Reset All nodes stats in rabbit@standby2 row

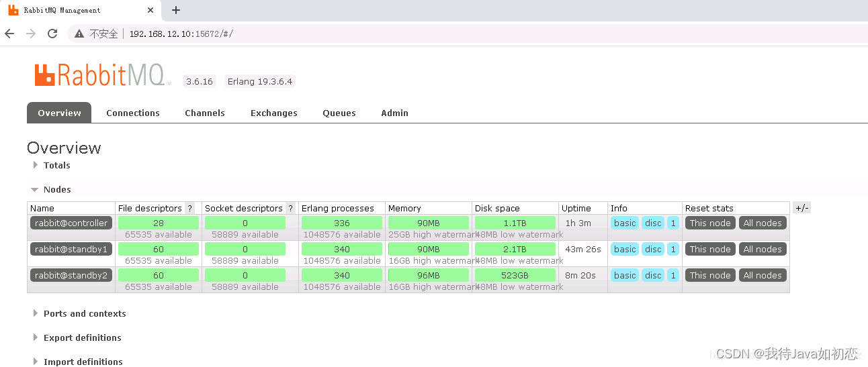[763, 275]
